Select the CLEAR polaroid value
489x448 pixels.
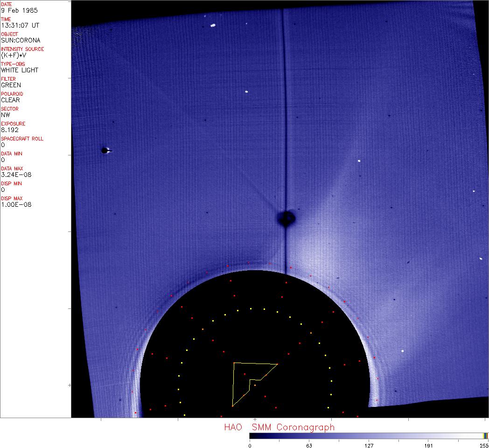[10, 100]
